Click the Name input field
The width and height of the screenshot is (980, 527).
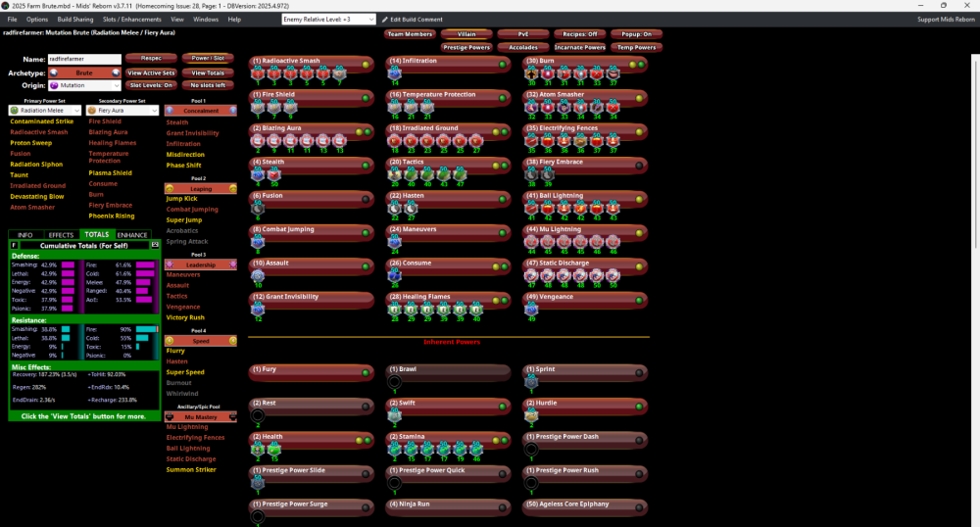tap(83, 59)
